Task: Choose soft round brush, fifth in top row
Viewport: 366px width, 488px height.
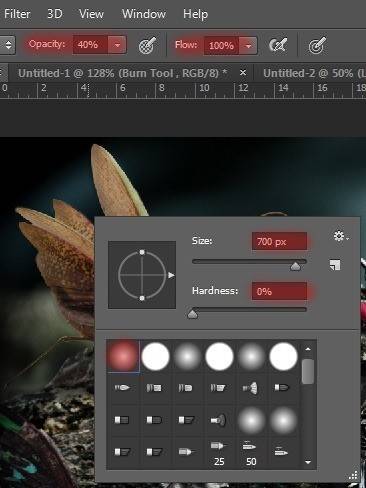Action: 251,356
